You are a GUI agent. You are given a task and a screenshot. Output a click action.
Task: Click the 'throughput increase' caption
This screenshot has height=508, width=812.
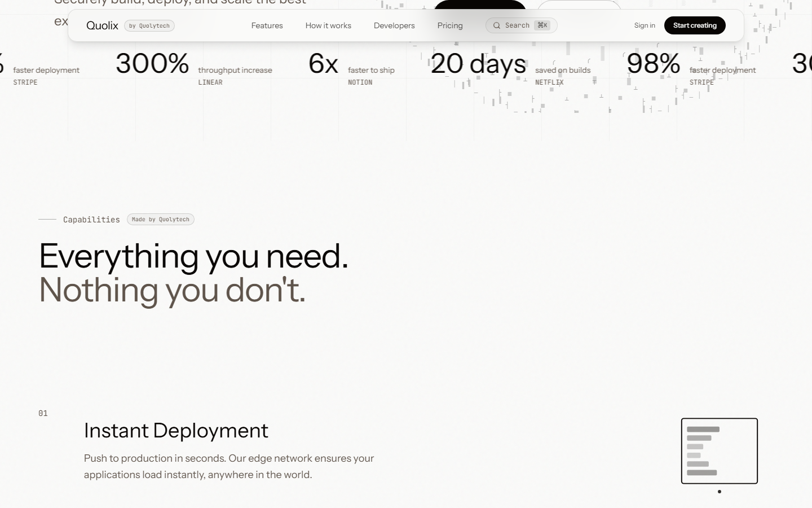235,70
